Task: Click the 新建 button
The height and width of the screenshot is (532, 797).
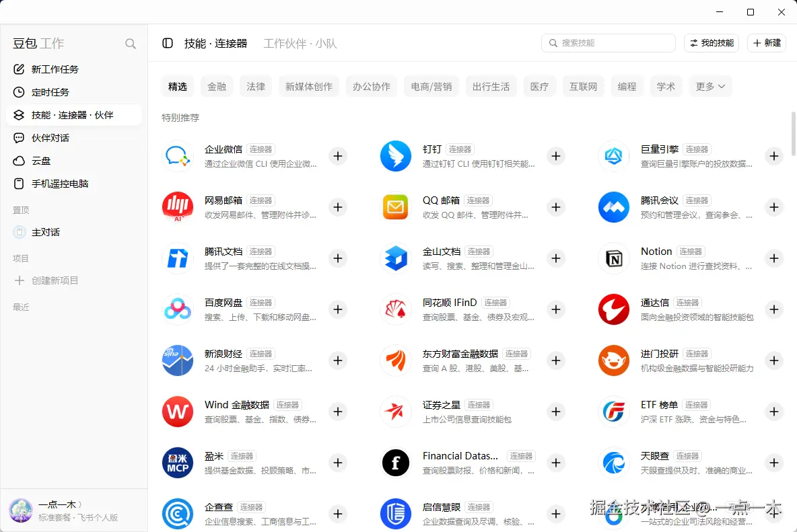Action: [x=767, y=43]
